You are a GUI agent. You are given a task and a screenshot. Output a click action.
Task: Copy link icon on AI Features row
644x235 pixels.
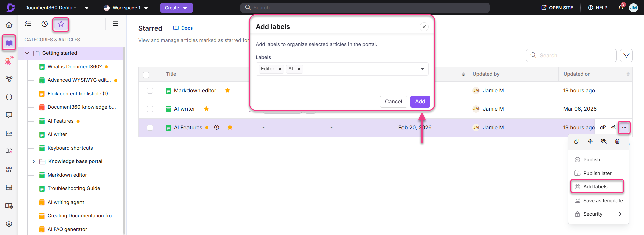(x=603, y=127)
